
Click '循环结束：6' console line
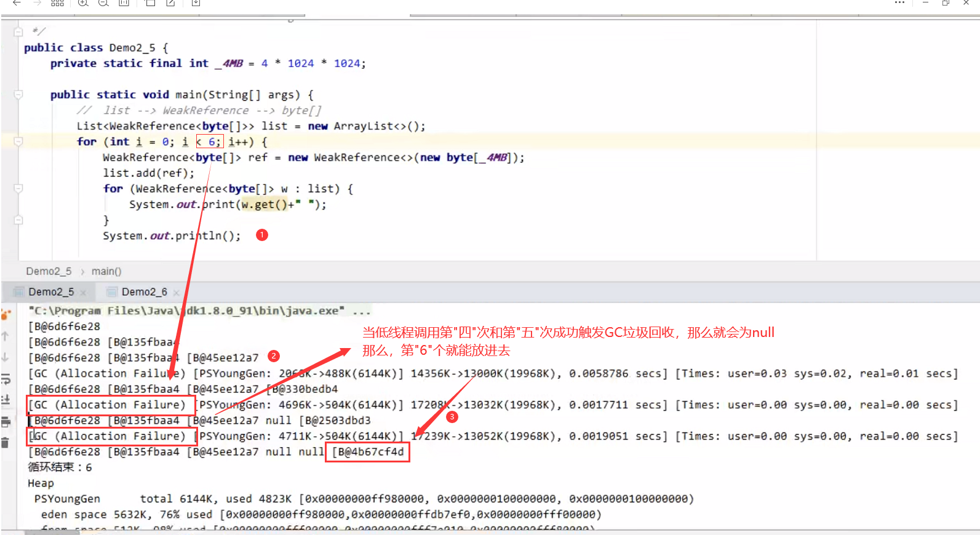[60, 467]
